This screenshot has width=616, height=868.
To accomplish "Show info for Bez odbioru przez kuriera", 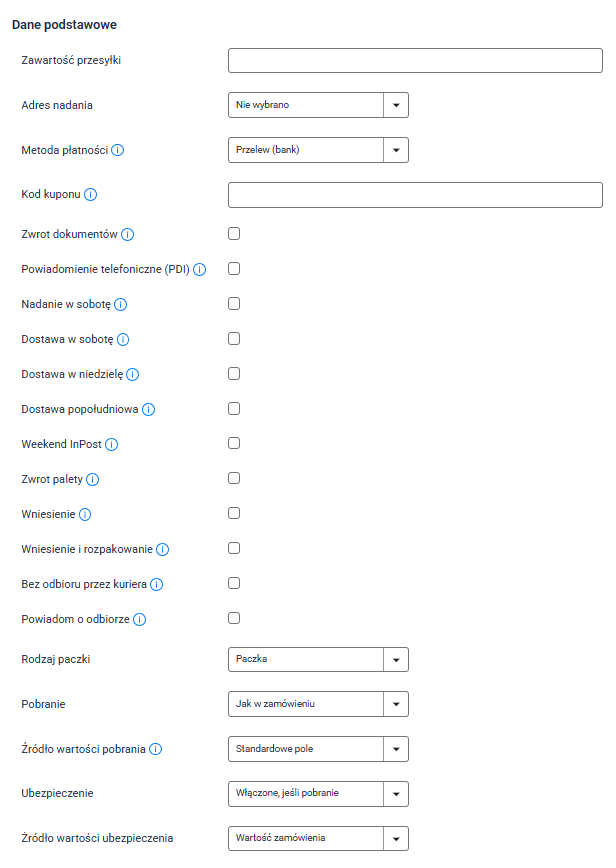I will click(157, 584).
